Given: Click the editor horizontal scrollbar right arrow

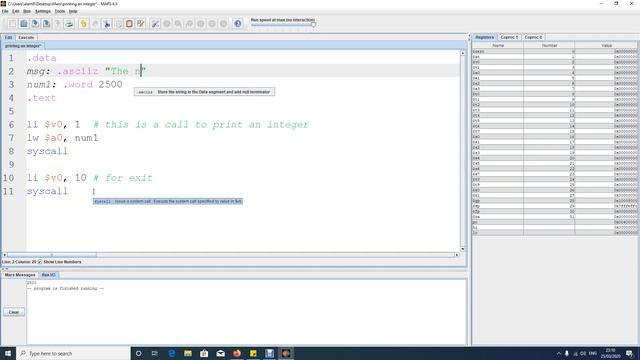Looking at the screenshot, I should tap(457, 255).
